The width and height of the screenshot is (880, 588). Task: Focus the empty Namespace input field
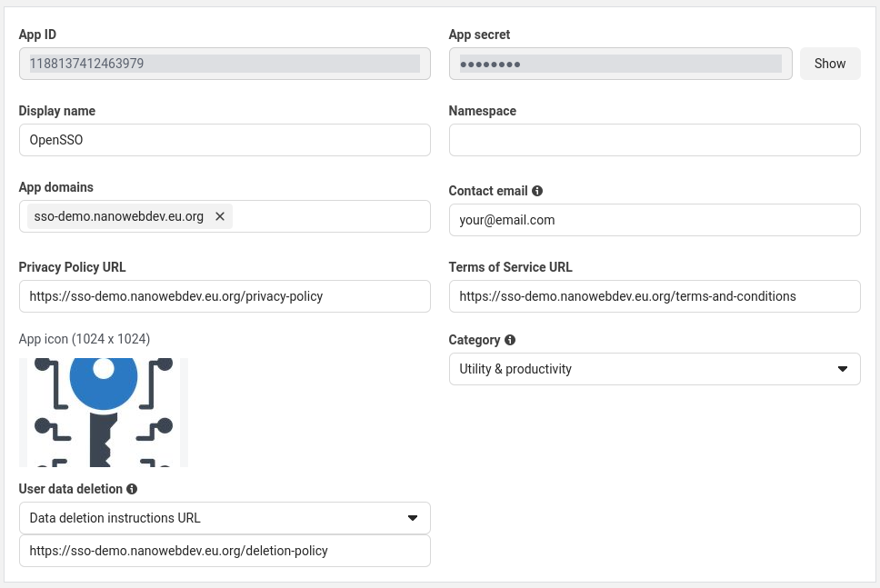tap(654, 140)
